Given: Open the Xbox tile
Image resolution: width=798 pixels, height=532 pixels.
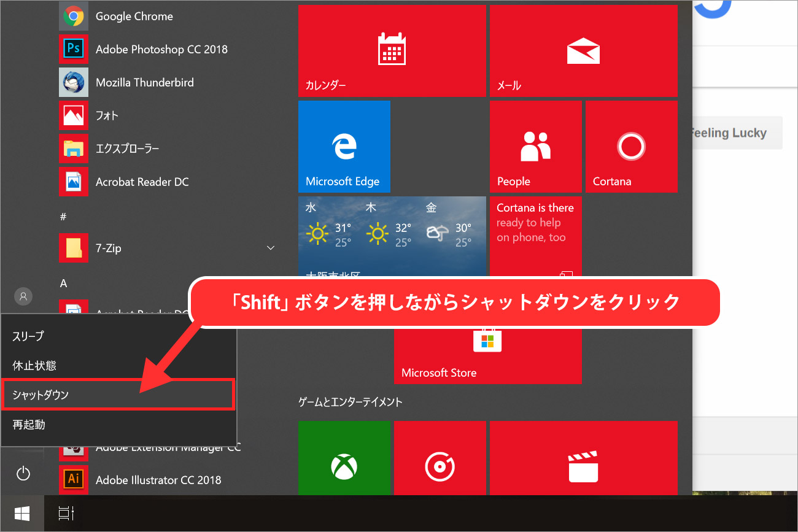Looking at the screenshot, I should tap(344, 458).
